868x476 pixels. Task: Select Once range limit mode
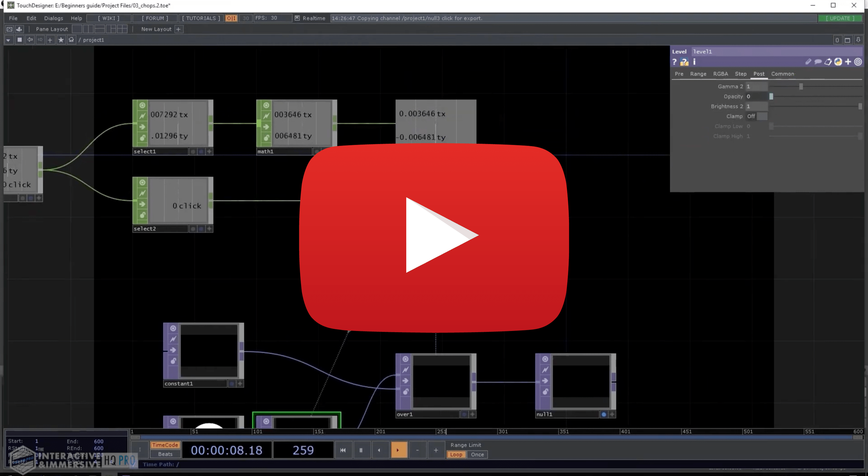(477, 454)
